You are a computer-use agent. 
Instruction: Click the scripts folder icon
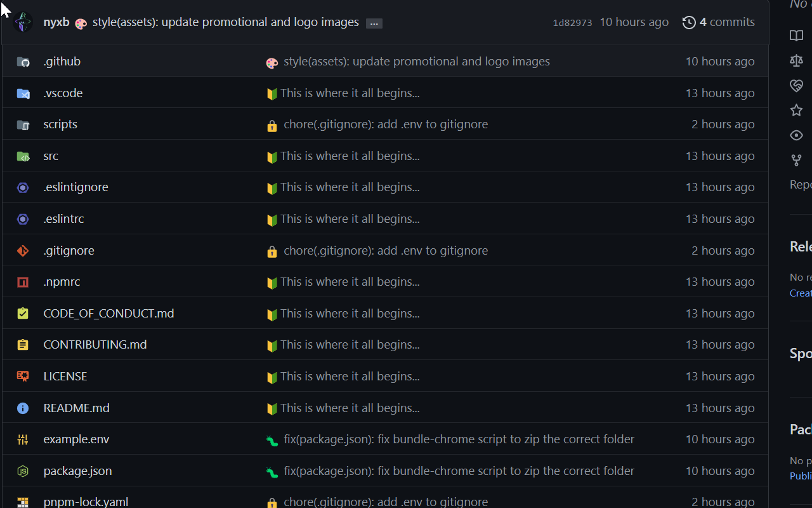point(23,124)
